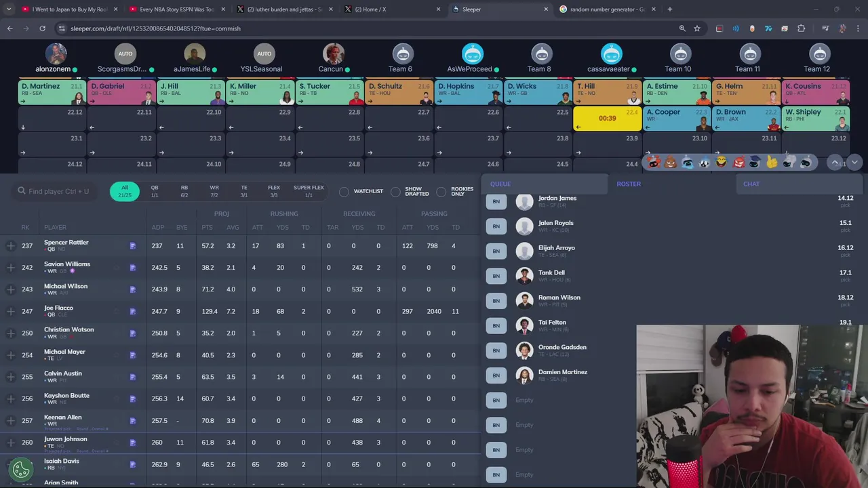This screenshot has height=488, width=868.
Task: Open the browser media control icon
Action: [x=825, y=28]
